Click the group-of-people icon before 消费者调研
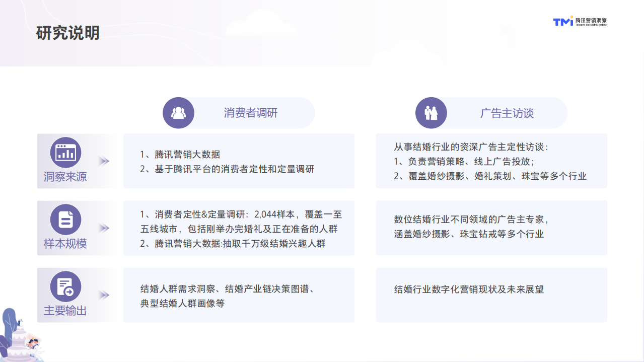The width and height of the screenshot is (644, 362). point(178,113)
